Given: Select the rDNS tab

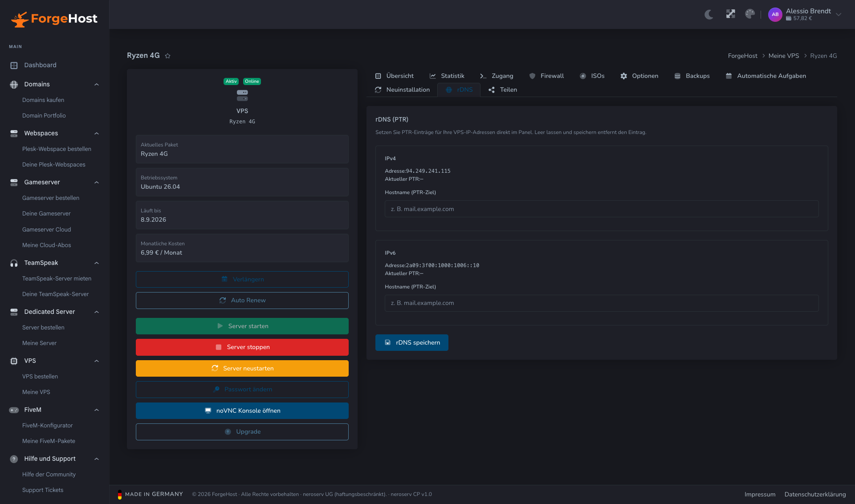Looking at the screenshot, I should (x=459, y=90).
